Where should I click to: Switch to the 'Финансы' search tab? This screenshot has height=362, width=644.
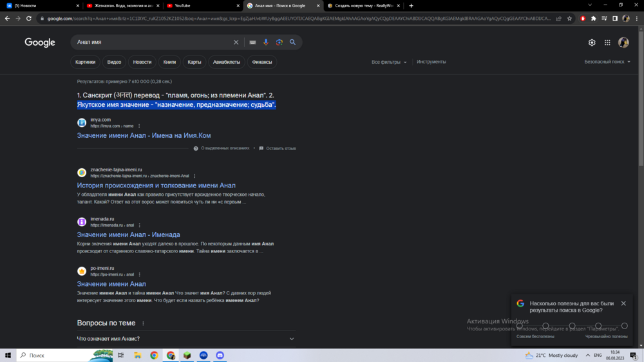(x=262, y=62)
